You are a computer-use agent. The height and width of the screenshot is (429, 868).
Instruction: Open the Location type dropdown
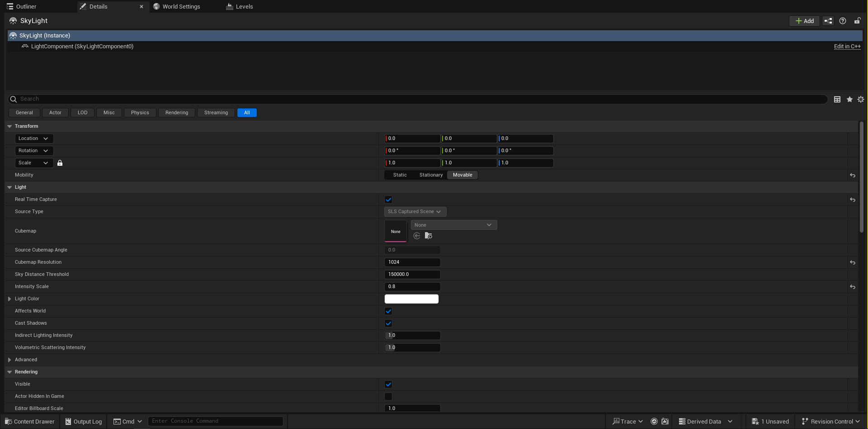(34, 139)
